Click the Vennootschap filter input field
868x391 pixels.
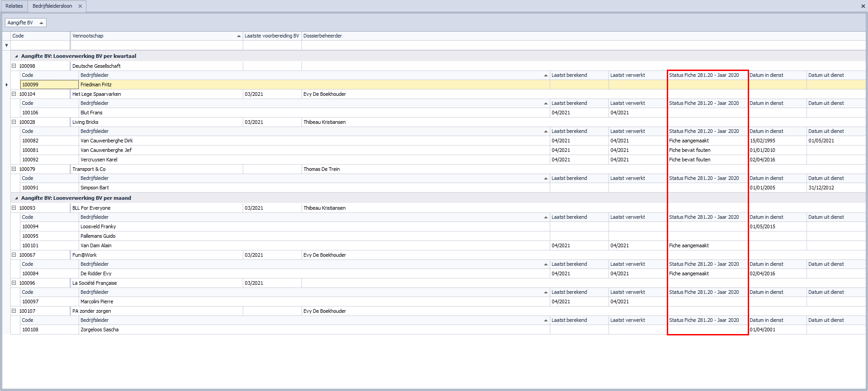(156, 45)
